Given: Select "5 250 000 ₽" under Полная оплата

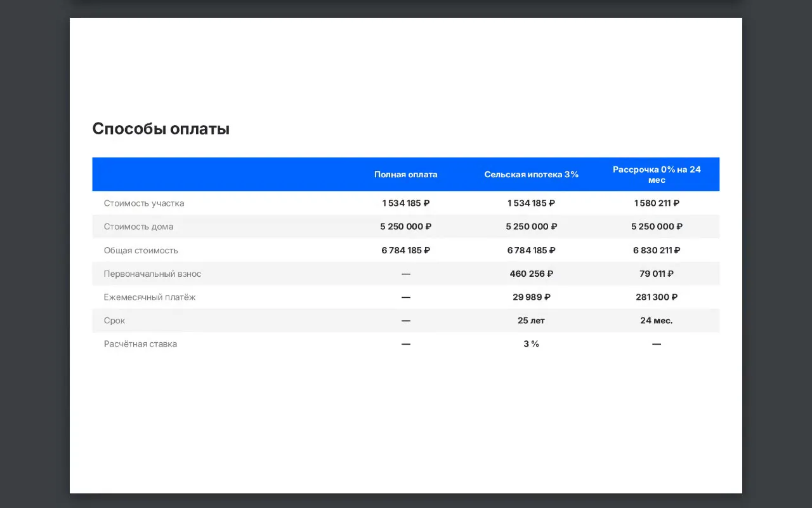Looking at the screenshot, I should (406, 227).
